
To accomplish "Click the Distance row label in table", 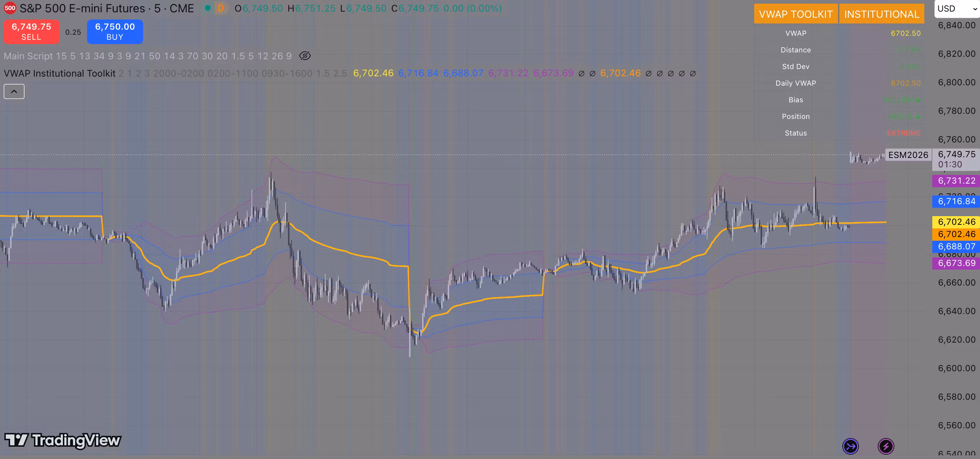I will (795, 50).
